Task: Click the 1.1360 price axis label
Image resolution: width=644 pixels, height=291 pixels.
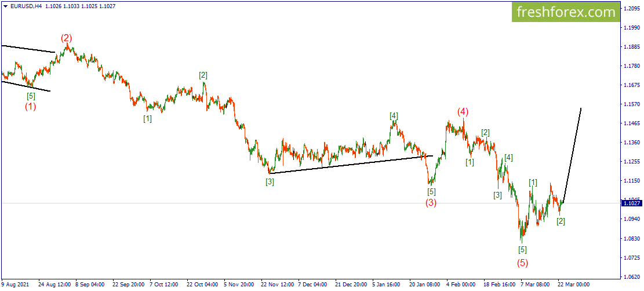Action: pos(632,142)
